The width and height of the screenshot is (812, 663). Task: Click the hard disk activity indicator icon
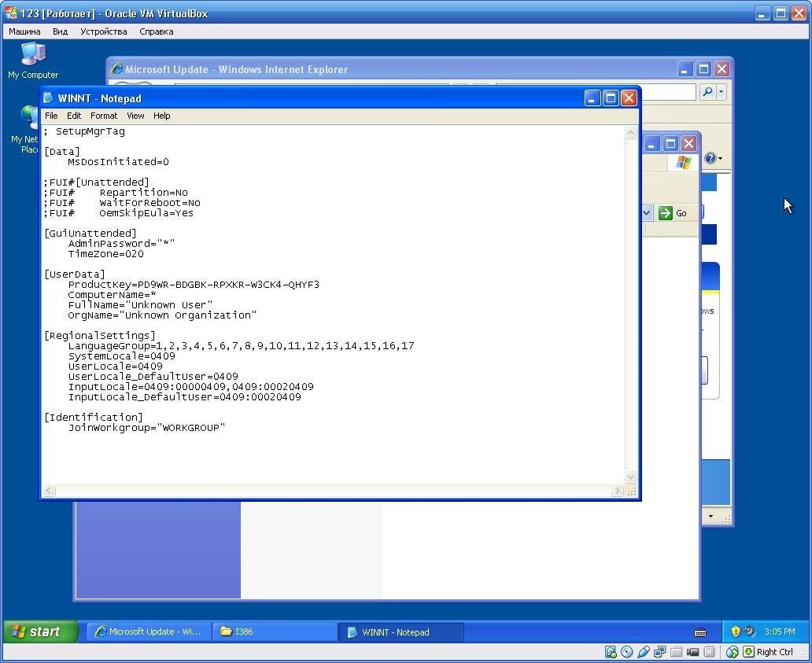[611, 652]
